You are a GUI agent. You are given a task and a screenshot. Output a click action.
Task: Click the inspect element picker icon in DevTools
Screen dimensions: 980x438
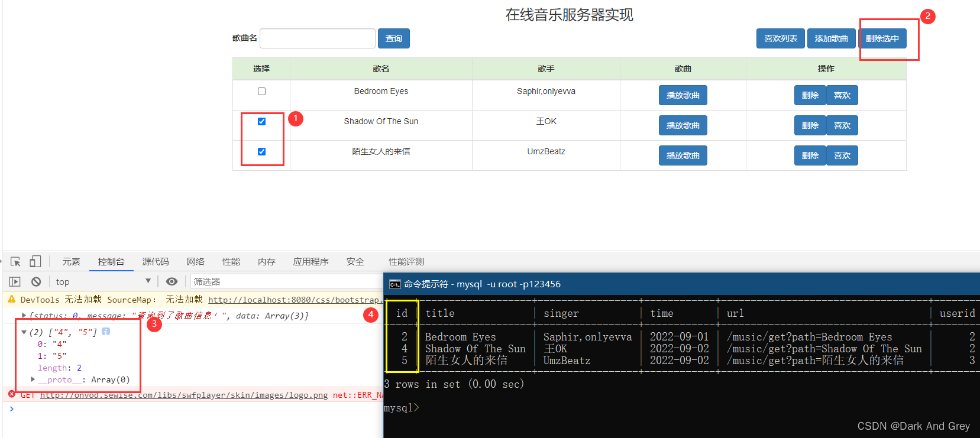[15, 261]
